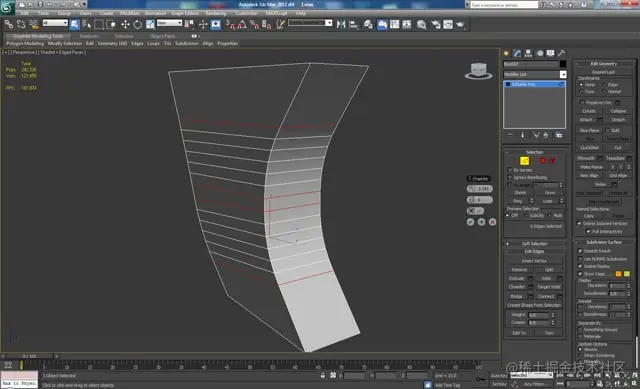Open the Motion command panel tab
This screenshot has height=389, width=640.
540,53
